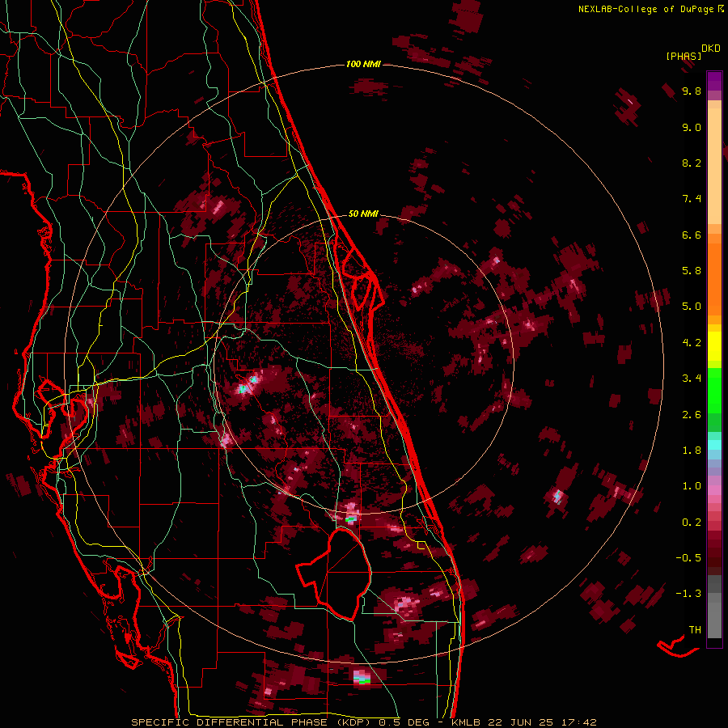The height and width of the screenshot is (728, 728).
Task: Click the bright green segment of the colorbar
Action: tap(714, 390)
